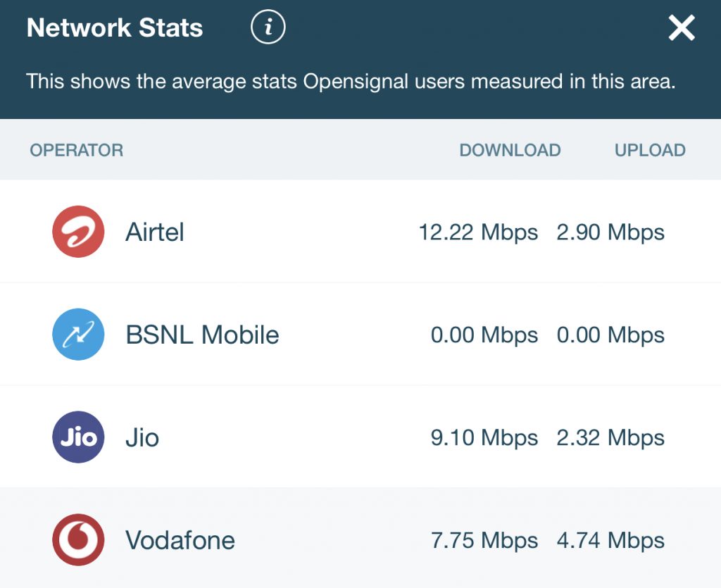Click Jio's 2.32 Mbps upload value
Screen dimensions: 721x588
(x=610, y=438)
